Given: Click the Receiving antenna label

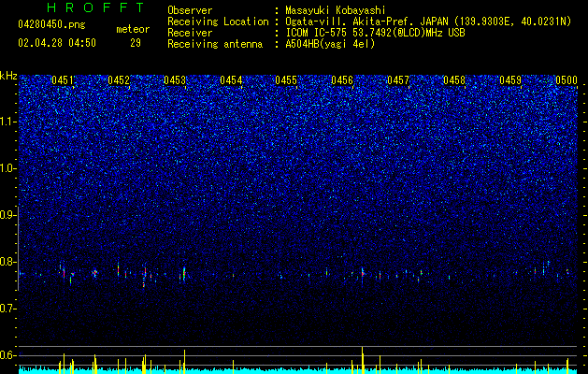Looking at the screenshot, I should tap(215, 44).
